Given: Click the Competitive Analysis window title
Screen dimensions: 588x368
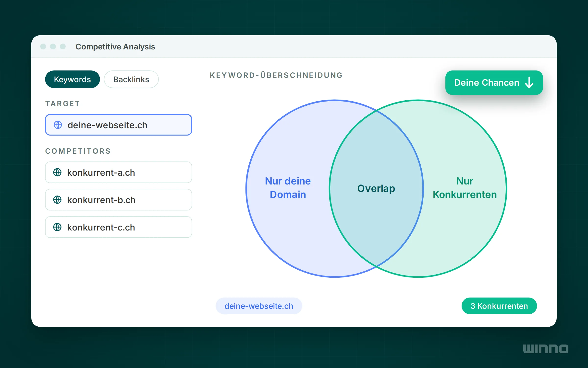Looking at the screenshot, I should 115,46.
